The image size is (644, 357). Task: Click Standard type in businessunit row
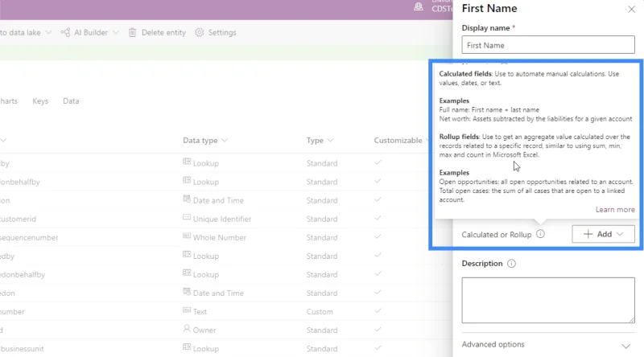tap(322, 349)
